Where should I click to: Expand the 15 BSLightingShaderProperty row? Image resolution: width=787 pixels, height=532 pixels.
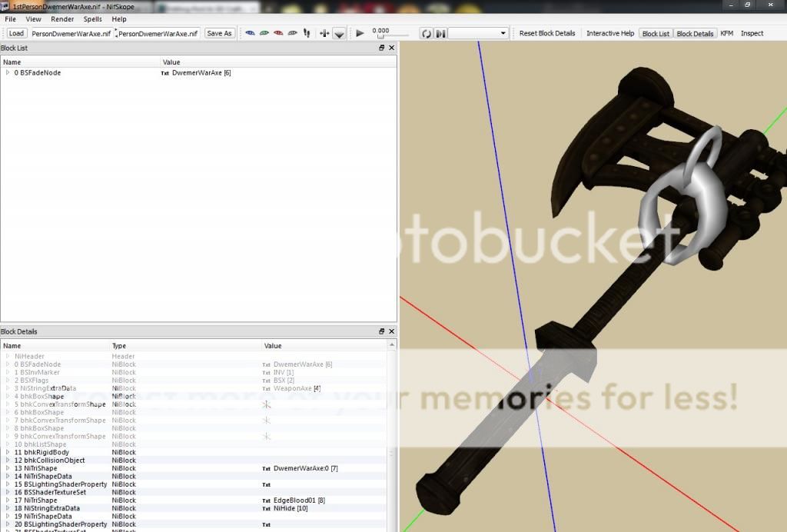pyautogui.click(x=8, y=484)
